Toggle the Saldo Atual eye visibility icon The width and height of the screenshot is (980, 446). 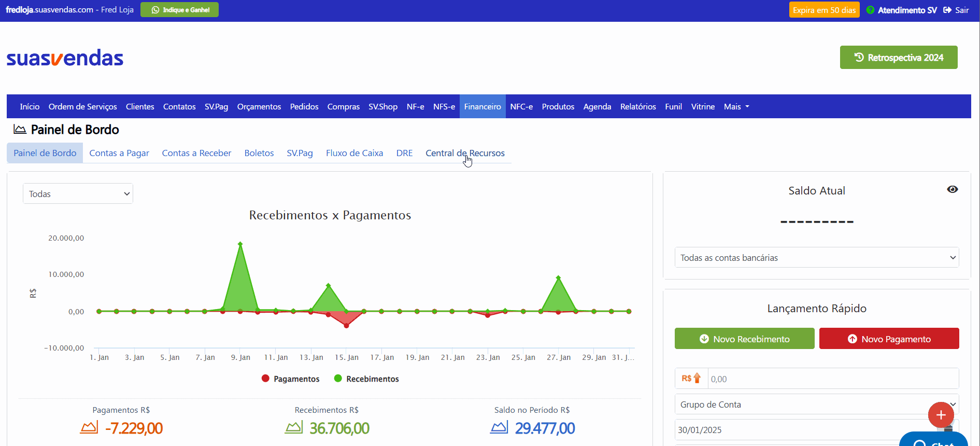[952, 189]
